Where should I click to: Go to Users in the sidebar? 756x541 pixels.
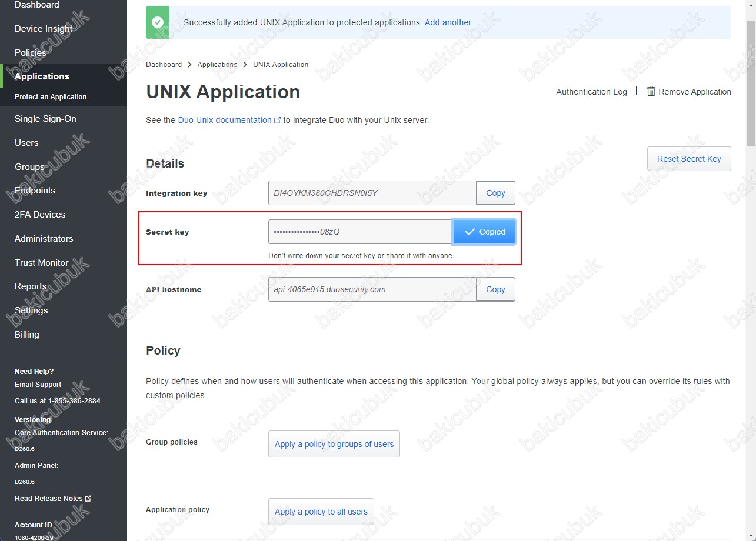pos(26,143)
